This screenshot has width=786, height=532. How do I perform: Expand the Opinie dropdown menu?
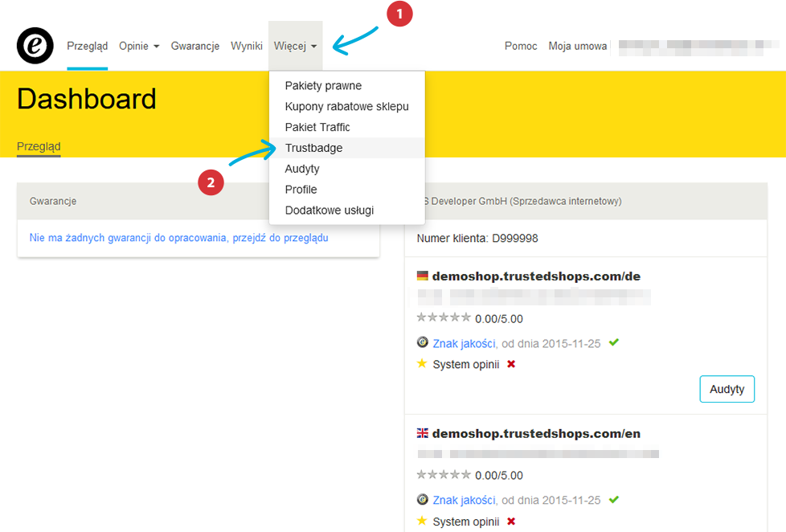[x=139, y=46]
